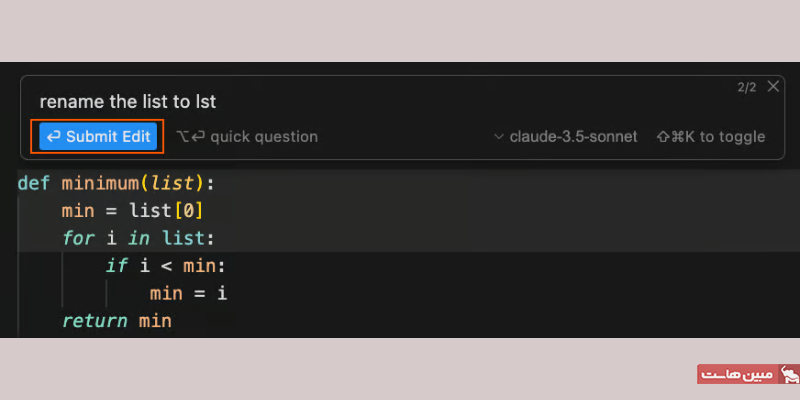800x400 pixels.
Task: Click the ⇧⌘K to toggle hint
Action: click(x=711, y=137)
